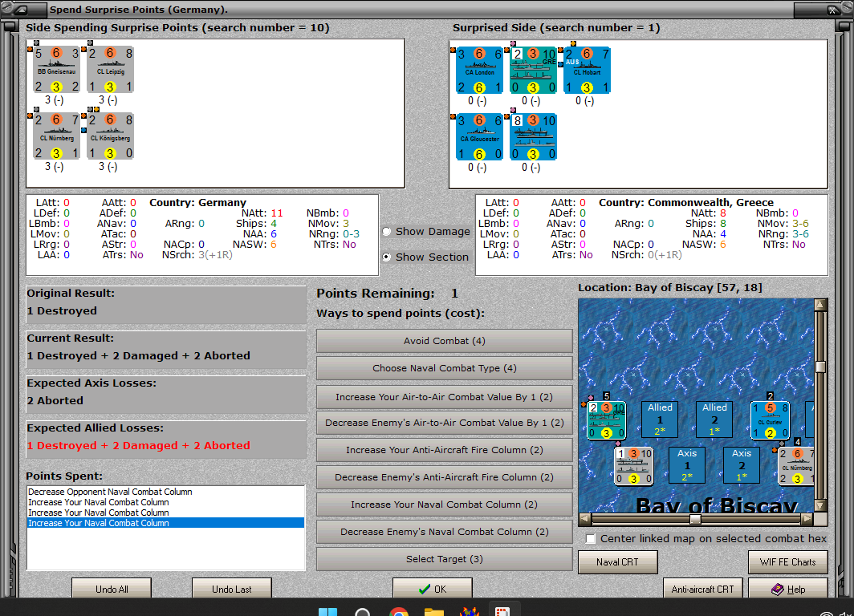
Task: Open taskbar search
Action: click(x=363, y=612)
